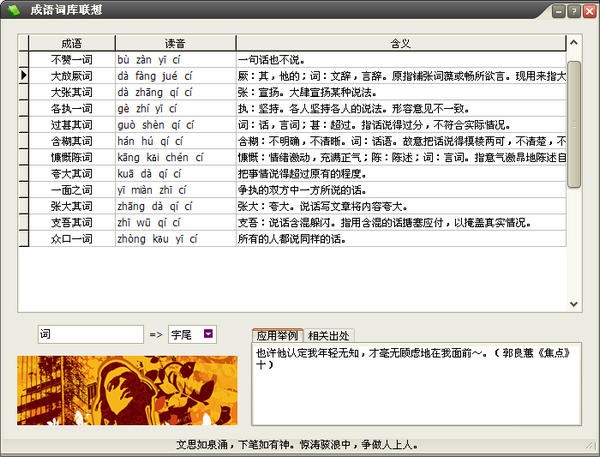Click the green app icon in title bar
The image size is (600, 457).
(11, 11)
